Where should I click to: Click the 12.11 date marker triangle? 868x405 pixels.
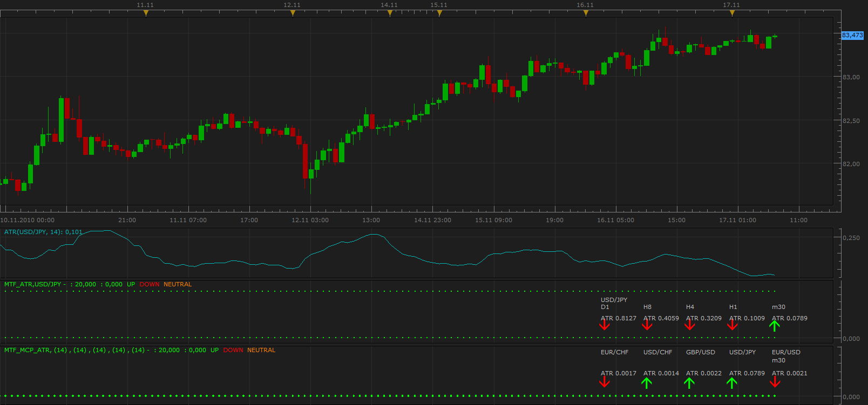click(x=293, y=13)
